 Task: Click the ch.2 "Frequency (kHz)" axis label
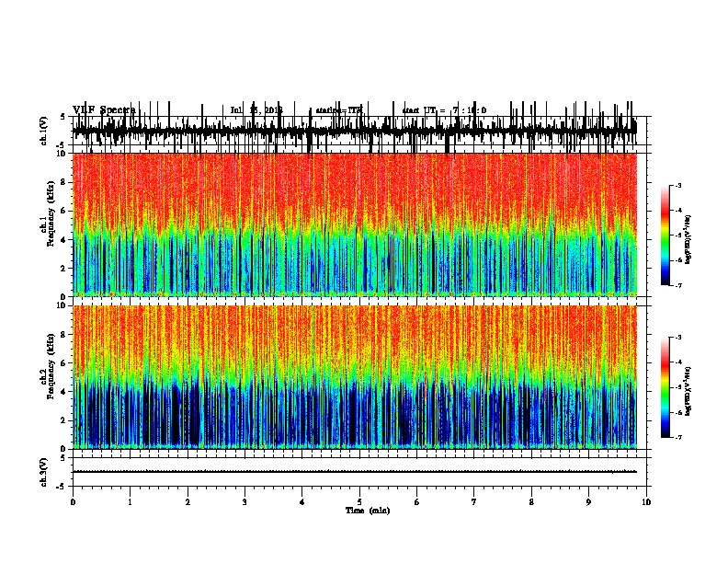[x=51, y=366]
